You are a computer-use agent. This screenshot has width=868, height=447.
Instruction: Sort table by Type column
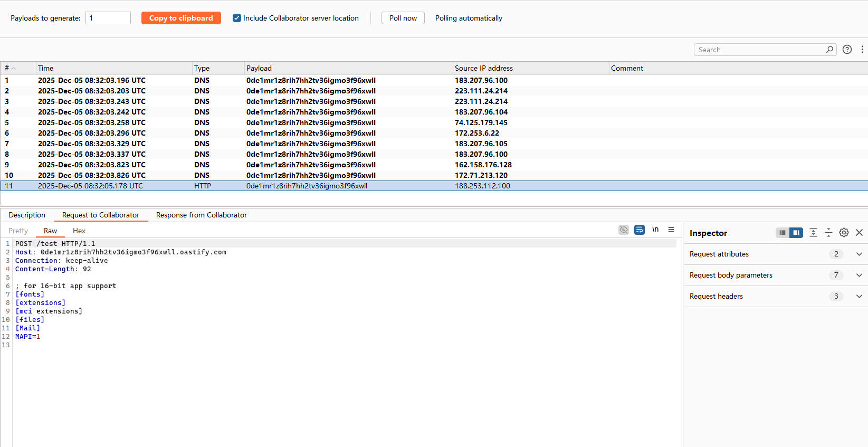pyautogui.click(x=218, y=68)
